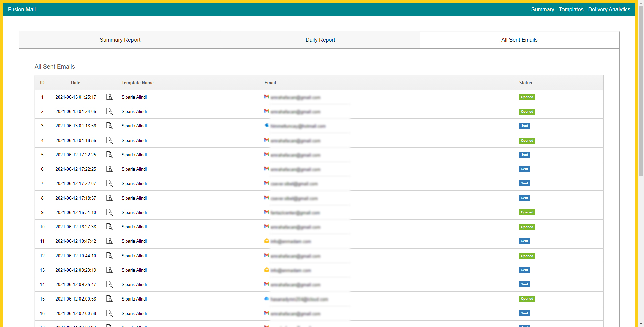Click scrollbar up arrow
Image resolution: width=644 pixels, height=327 pixels.
pyautogui.click(x=641, y=3)
